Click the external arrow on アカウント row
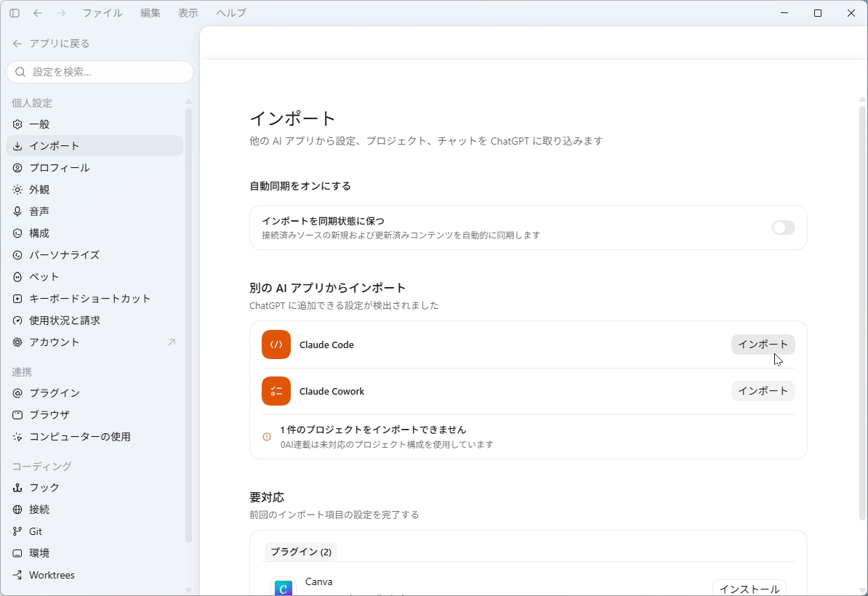Image resolution: width=868 pixels, height=596 pixels. click(172, 342)
